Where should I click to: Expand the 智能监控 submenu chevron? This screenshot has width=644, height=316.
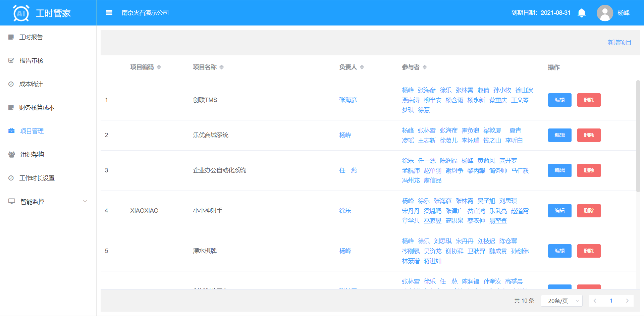[85, 201]
